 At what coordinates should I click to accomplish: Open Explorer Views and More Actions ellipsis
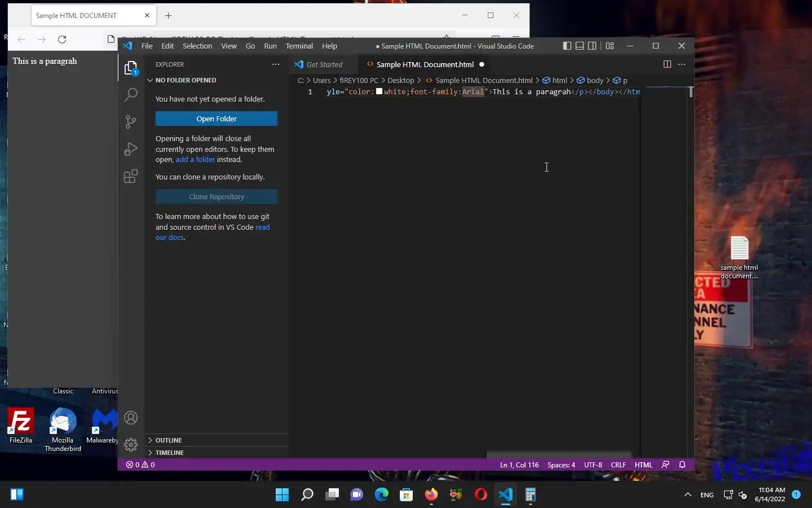click(x=276, y=64)
